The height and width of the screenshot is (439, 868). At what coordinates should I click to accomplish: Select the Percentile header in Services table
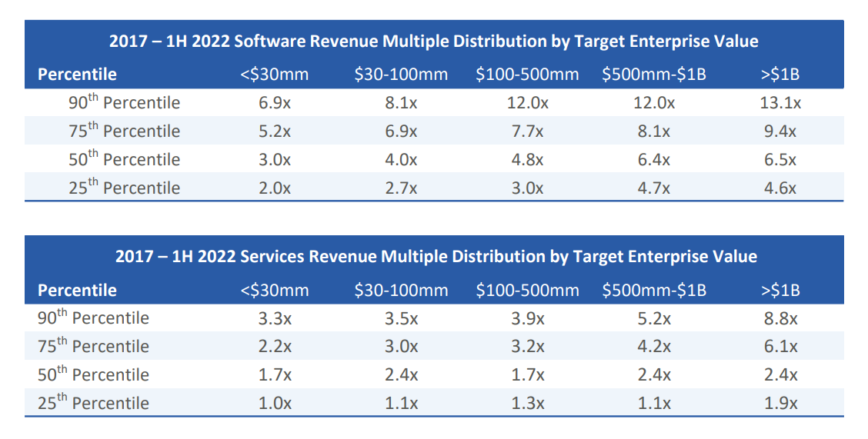coord(77,291)
